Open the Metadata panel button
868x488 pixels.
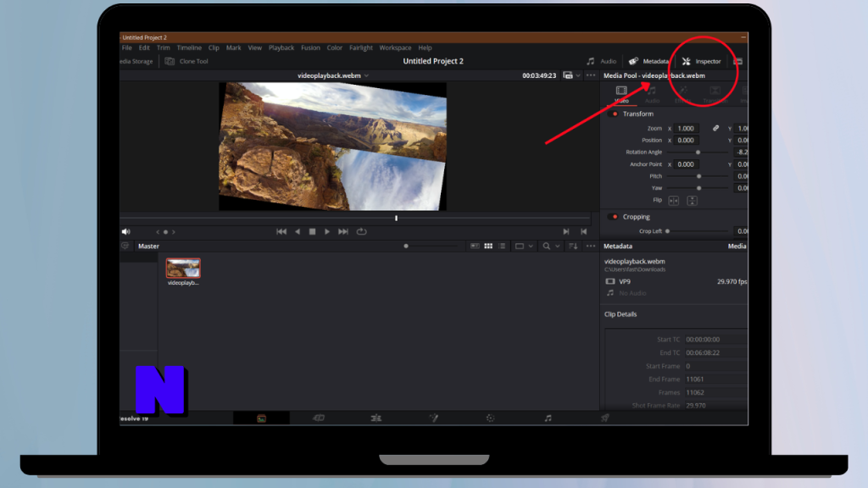click(x=648, y=61)
